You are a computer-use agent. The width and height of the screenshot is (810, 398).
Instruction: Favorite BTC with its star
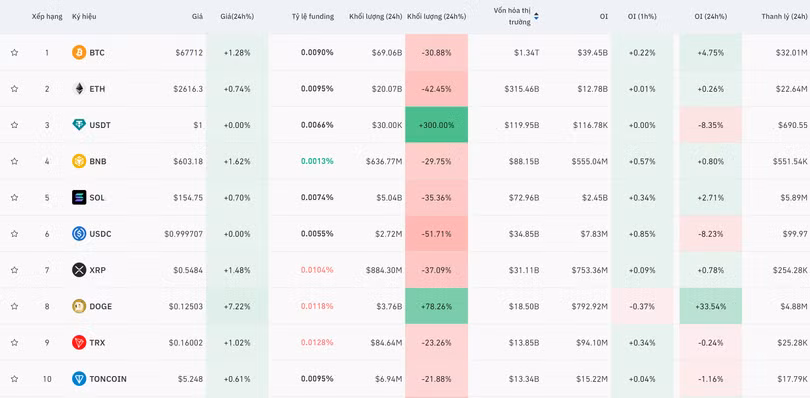click(x=14, y=53)
